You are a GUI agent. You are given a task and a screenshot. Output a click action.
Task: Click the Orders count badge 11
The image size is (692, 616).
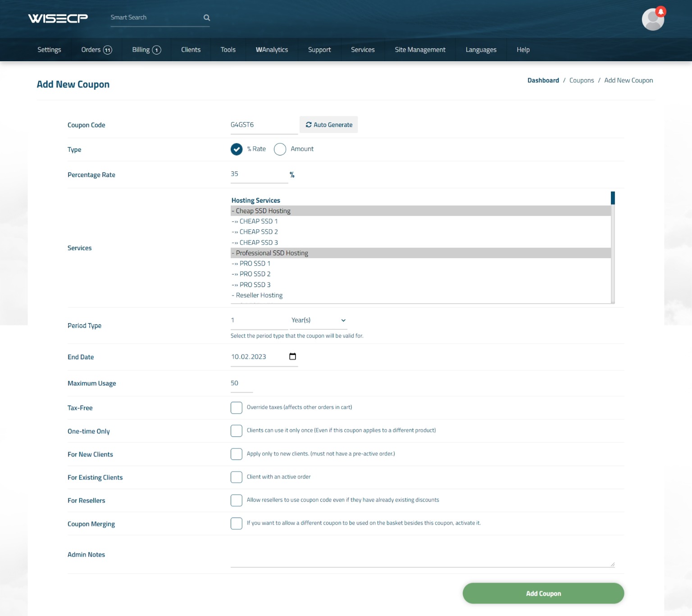108,50
